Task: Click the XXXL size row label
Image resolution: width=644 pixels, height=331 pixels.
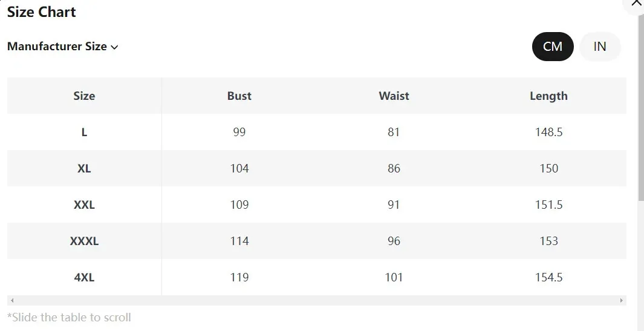Action: point(84,241)
